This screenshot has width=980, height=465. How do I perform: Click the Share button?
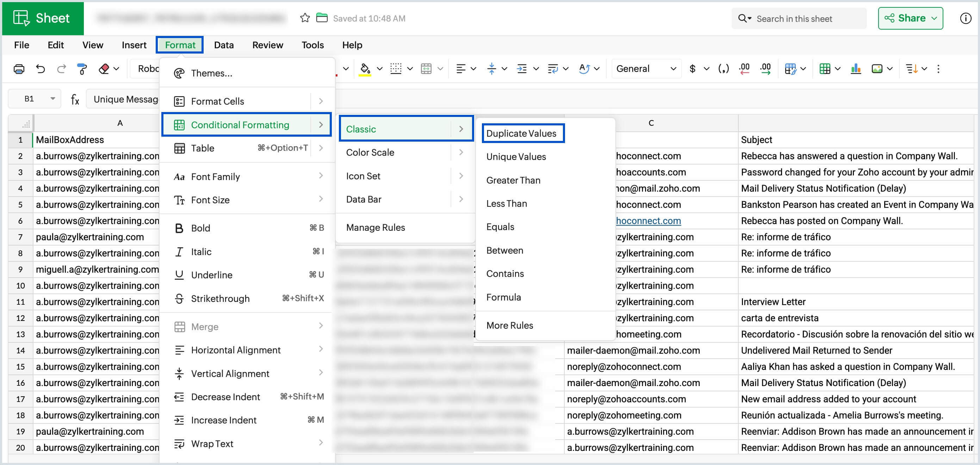coord(910,18)
